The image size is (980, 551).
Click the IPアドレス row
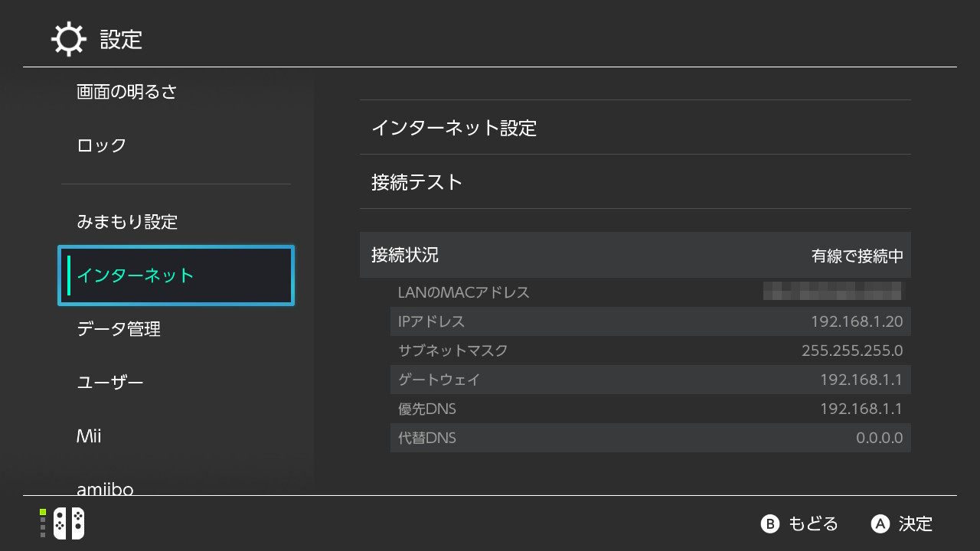[651, 321]
